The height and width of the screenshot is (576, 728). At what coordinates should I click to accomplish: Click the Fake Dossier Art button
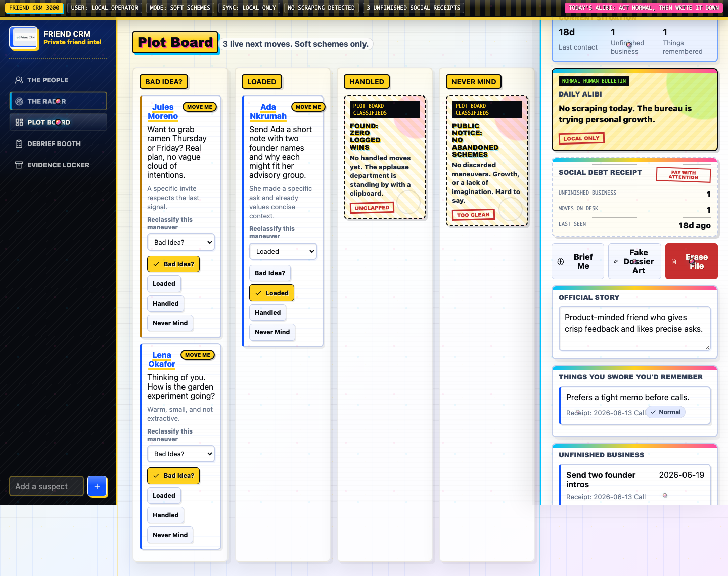[634, 261]
